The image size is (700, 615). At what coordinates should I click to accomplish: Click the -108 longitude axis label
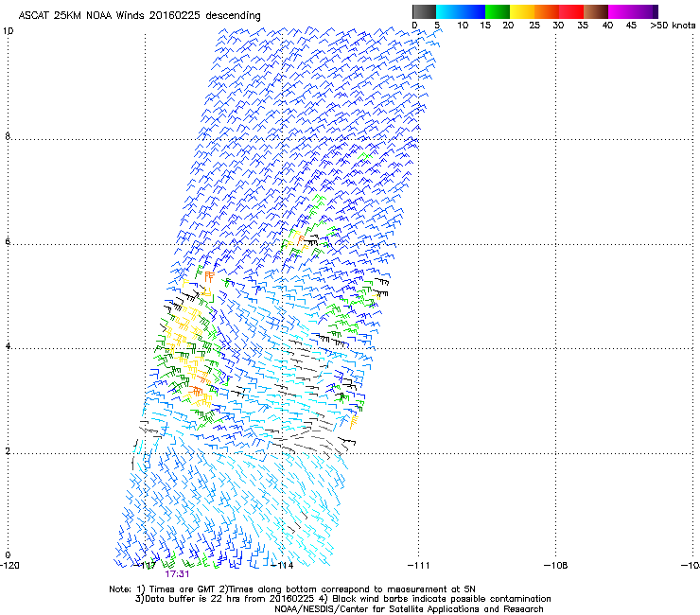[x=556, y=566]
